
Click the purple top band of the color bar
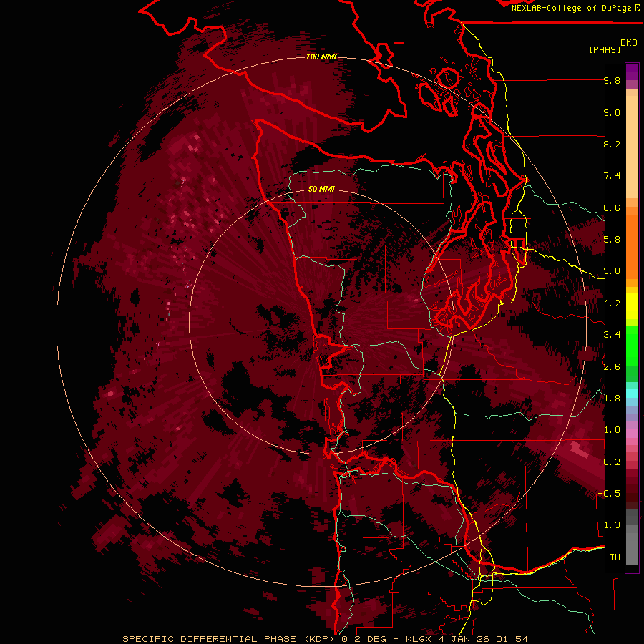[x=632, y=72]
